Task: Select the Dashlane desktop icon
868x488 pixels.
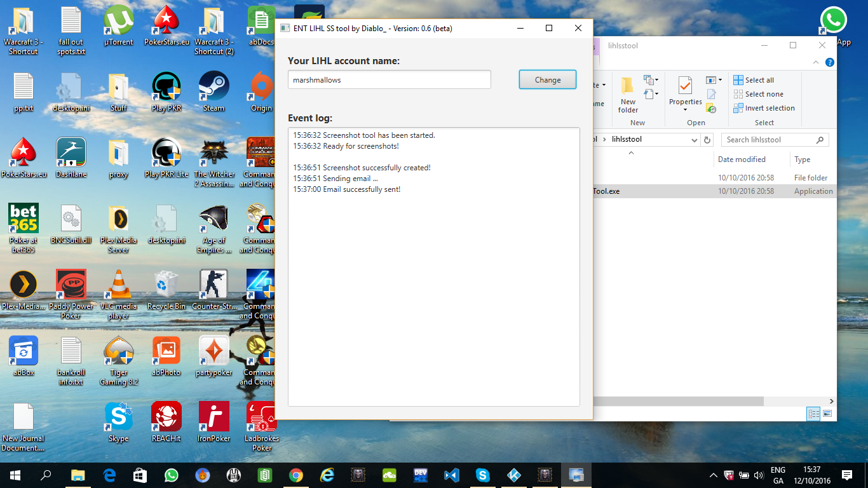Action: click(71, 158)
